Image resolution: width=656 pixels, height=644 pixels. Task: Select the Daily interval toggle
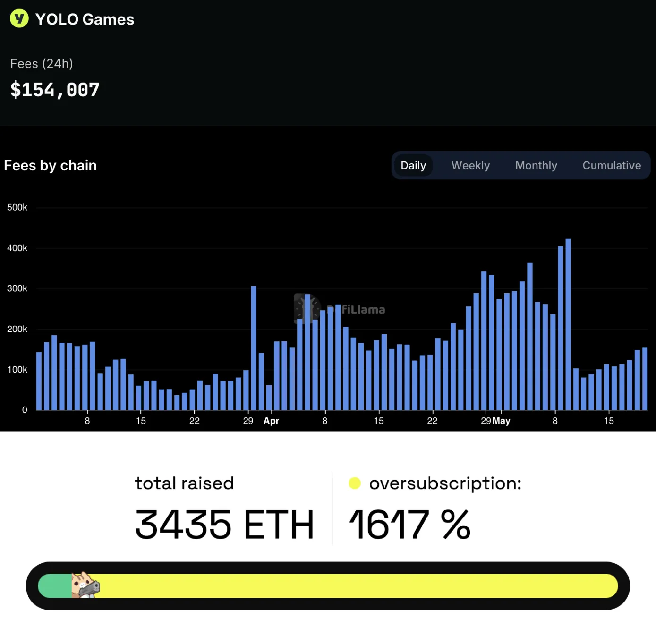tap(413, 165)
